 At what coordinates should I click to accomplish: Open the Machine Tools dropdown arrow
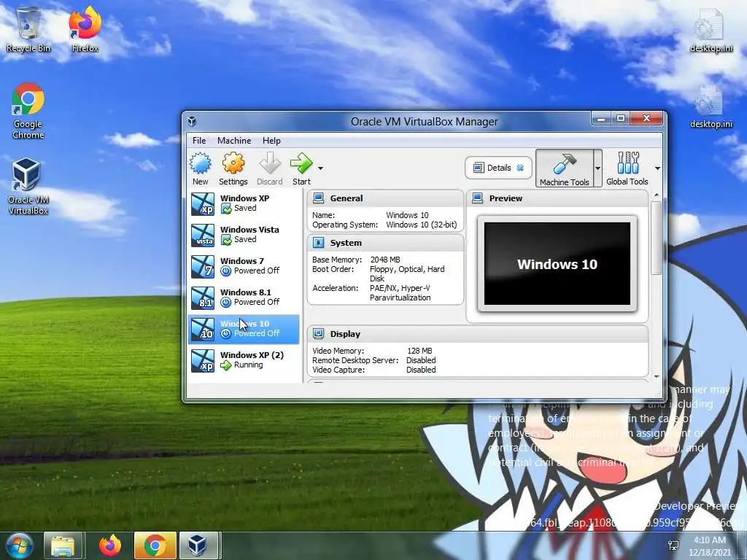pos(597,168)
